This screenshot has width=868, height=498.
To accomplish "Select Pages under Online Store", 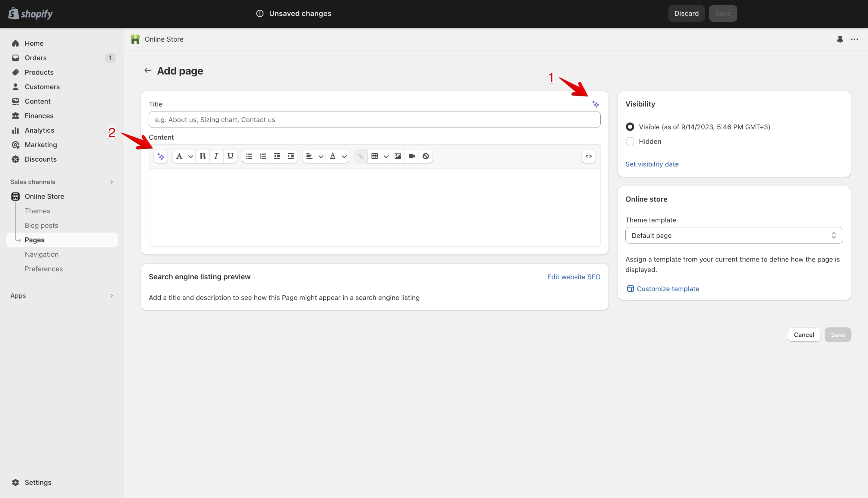I will 62,240.
